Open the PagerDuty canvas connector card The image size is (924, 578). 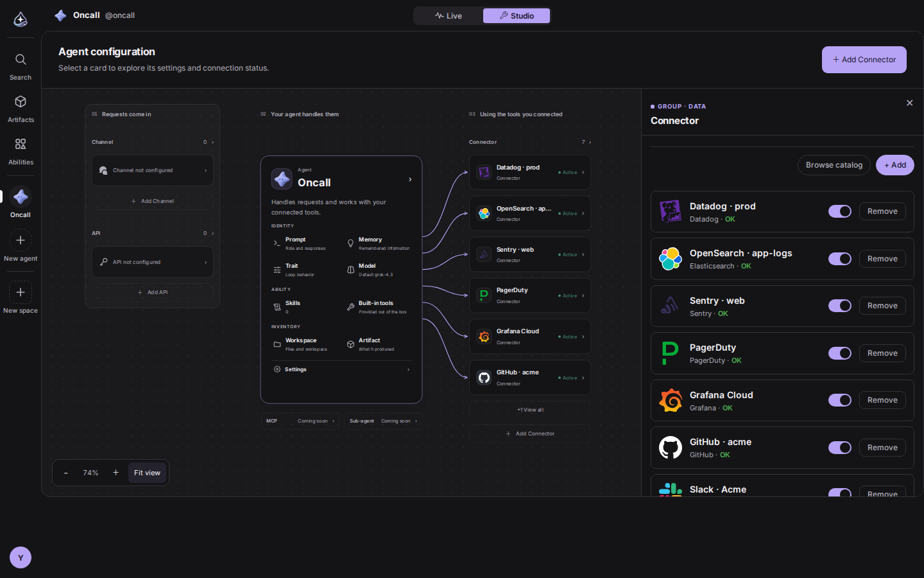[x=530, y=295]
